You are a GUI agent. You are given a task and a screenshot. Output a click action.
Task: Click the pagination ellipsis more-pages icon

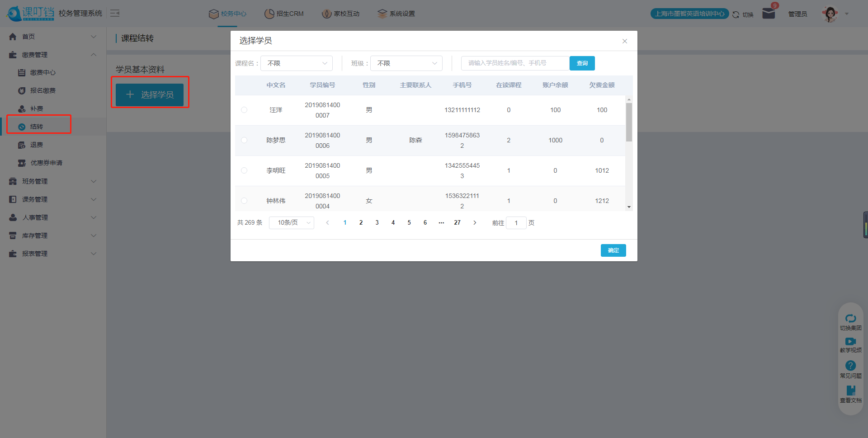click(441, 223)
